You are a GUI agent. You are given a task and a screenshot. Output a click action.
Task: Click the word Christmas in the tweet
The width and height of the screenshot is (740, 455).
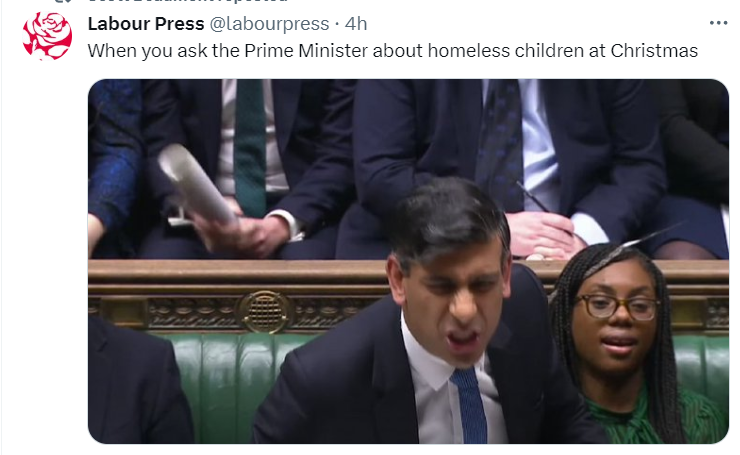point(654,51)
